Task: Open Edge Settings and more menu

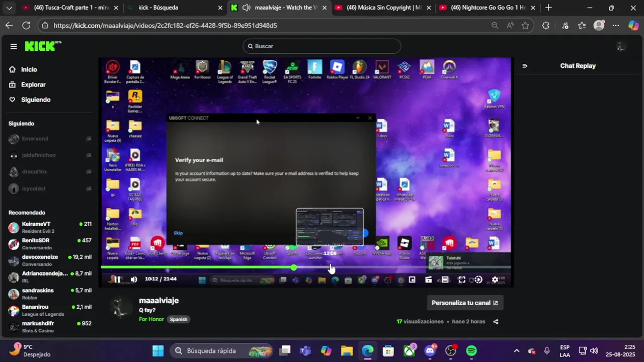Action: (x=615, y=25)
